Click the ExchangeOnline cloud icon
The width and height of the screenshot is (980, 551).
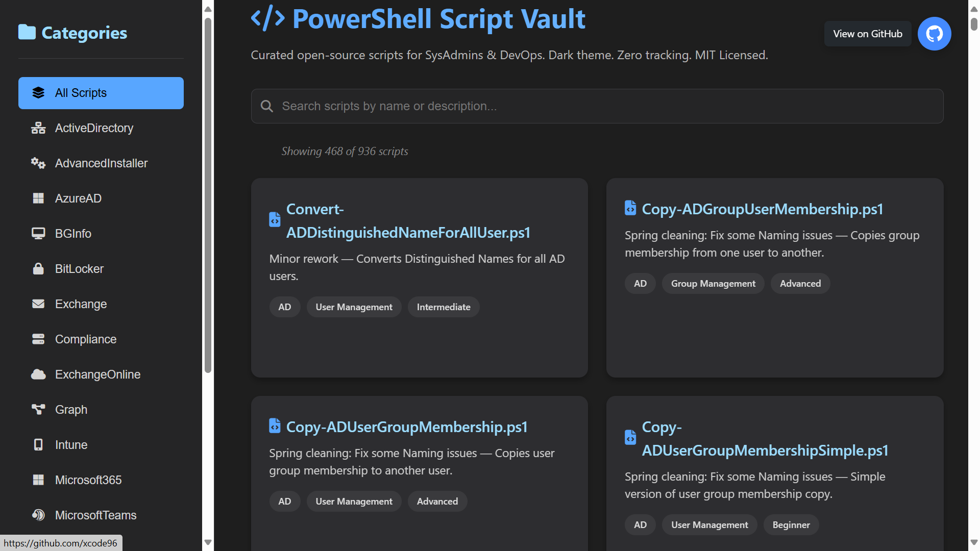pyautogui.click(x=38, y=374)
